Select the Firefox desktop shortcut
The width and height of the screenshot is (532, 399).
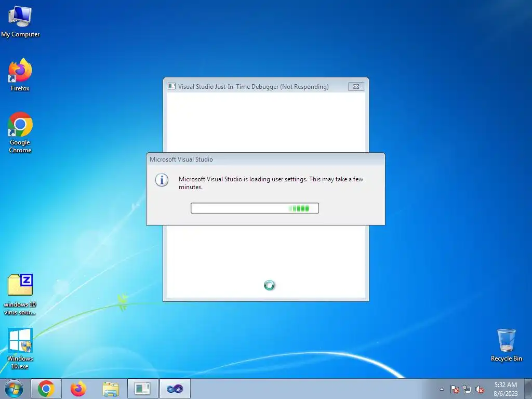click(x=20, y=75)
